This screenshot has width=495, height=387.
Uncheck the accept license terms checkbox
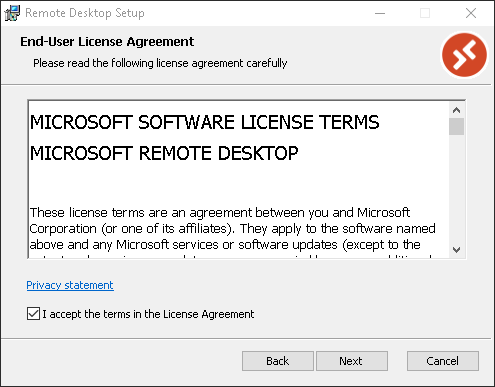(x=33, y=314)
